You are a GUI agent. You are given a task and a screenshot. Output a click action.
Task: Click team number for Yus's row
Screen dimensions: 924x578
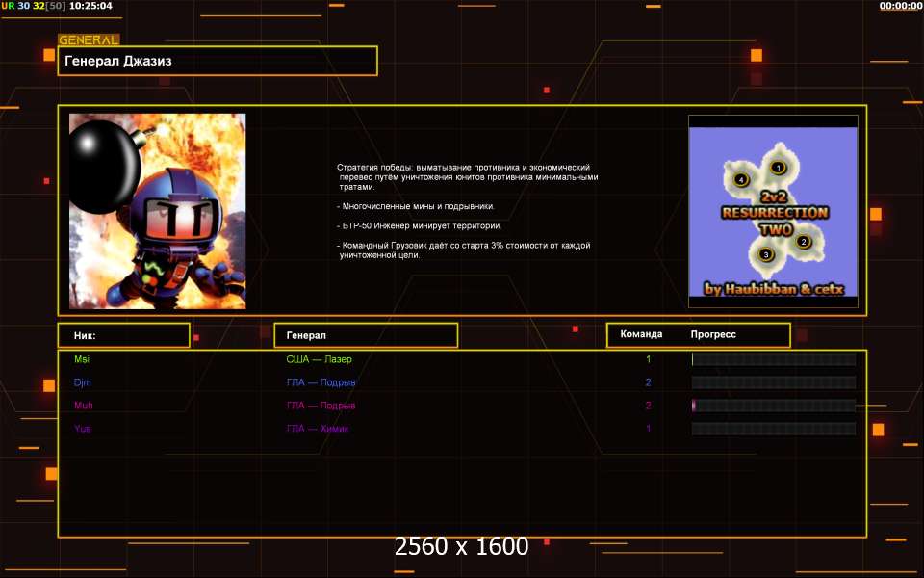coord(648,428)
